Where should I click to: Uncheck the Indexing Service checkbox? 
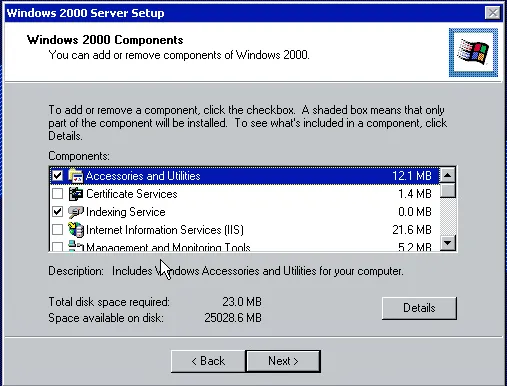point(57,211)
